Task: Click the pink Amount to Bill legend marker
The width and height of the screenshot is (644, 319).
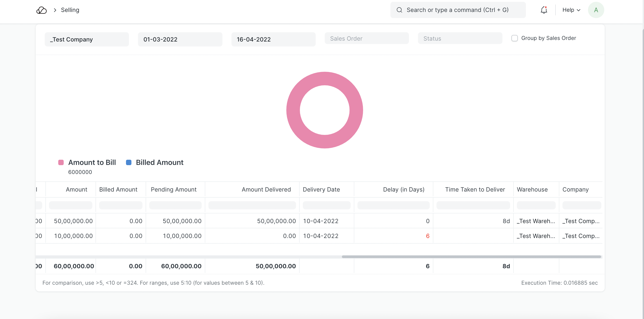Action: click(x=61, y=162)
